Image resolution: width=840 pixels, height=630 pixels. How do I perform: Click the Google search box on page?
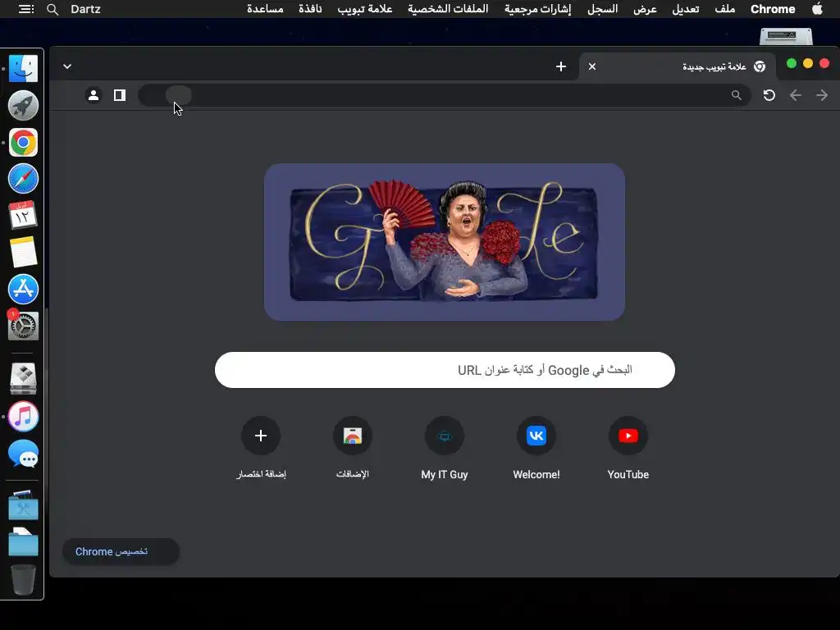(445, 370)
